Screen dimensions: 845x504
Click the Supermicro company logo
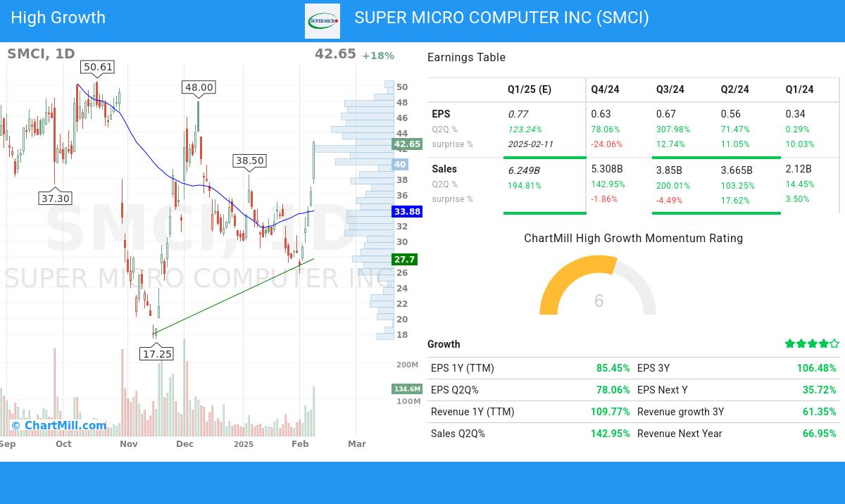click(323, 21)
